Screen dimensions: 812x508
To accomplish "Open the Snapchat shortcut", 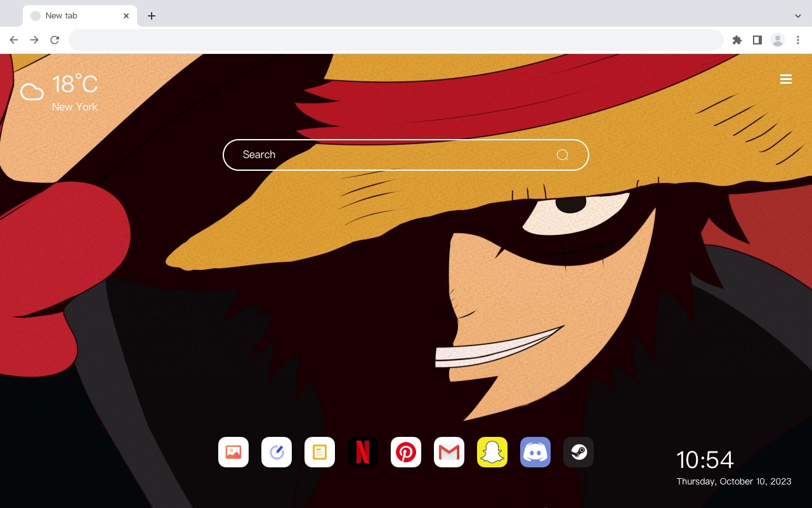I will coord(492,452).
